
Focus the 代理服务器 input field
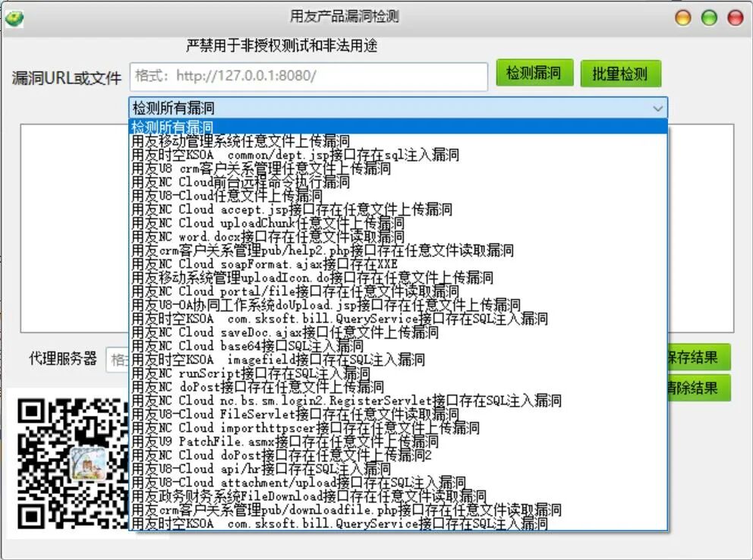[118, 359]
